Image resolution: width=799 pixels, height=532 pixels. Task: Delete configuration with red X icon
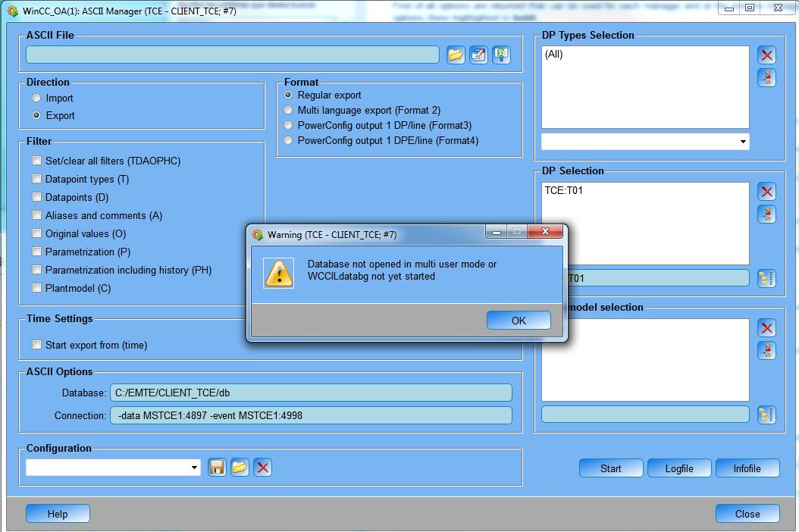tap(262, 468)
